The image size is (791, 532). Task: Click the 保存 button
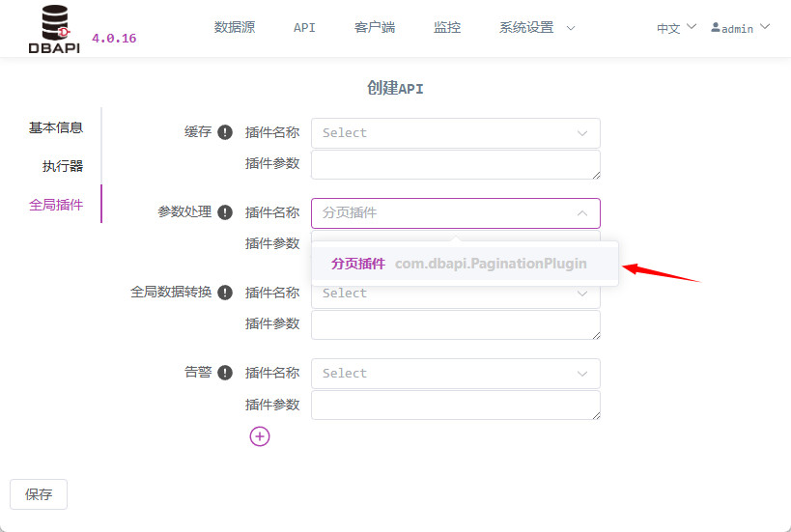(x=39, y=494)
